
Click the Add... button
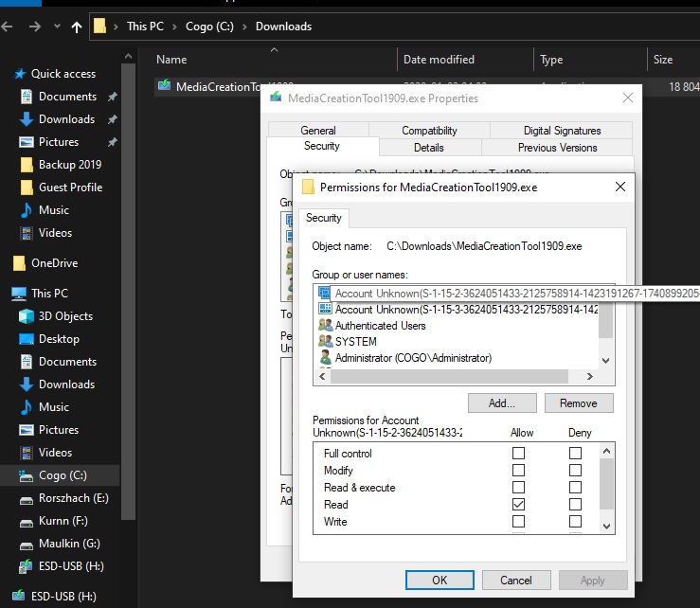502,403
